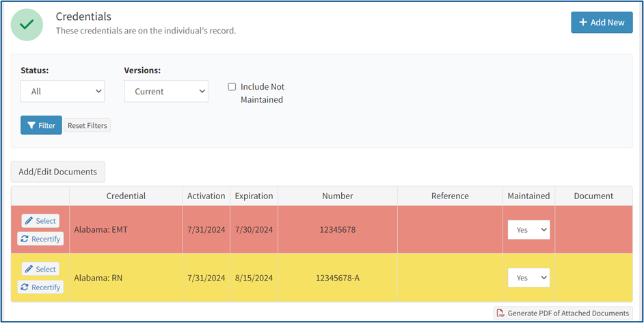This screenshot has width=644, height=323.
Task: Click the green checkmark Credentials icon
Action: (x=27, y=25)
